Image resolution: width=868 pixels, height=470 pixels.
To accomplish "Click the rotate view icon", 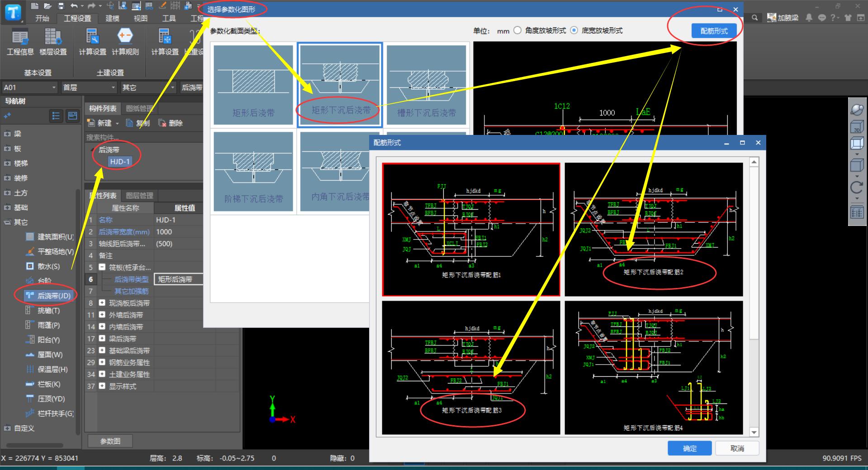I will 857,187.
